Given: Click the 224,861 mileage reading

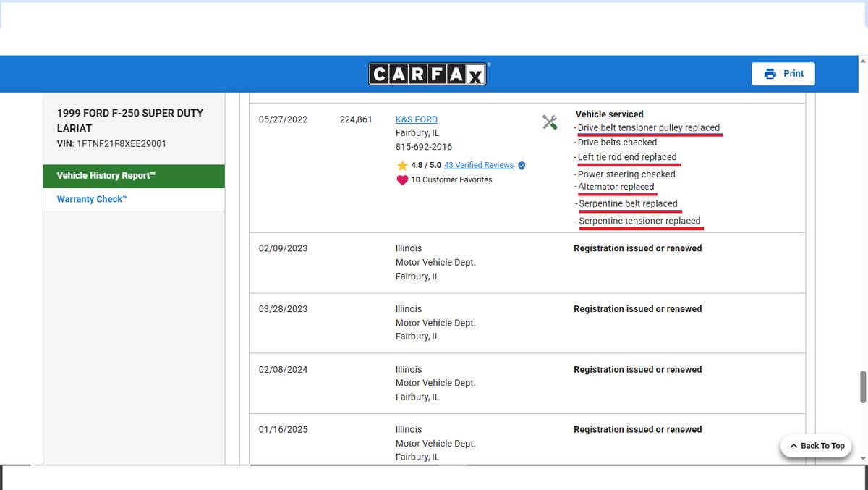Looking at the screenshot, I should [355, 119].
